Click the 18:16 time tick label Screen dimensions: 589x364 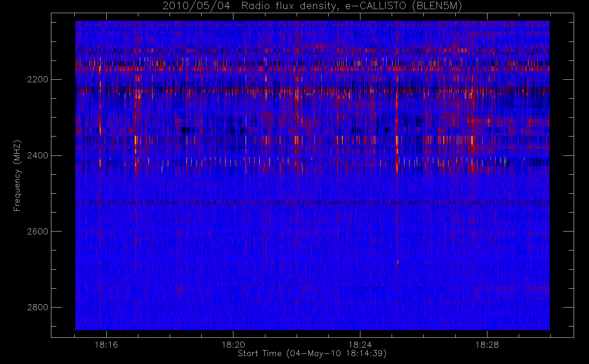click(106, 345)
